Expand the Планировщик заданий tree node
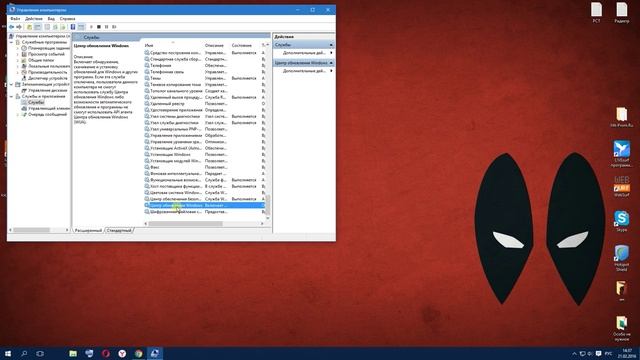The image size is (640, 360). [18, 48]
